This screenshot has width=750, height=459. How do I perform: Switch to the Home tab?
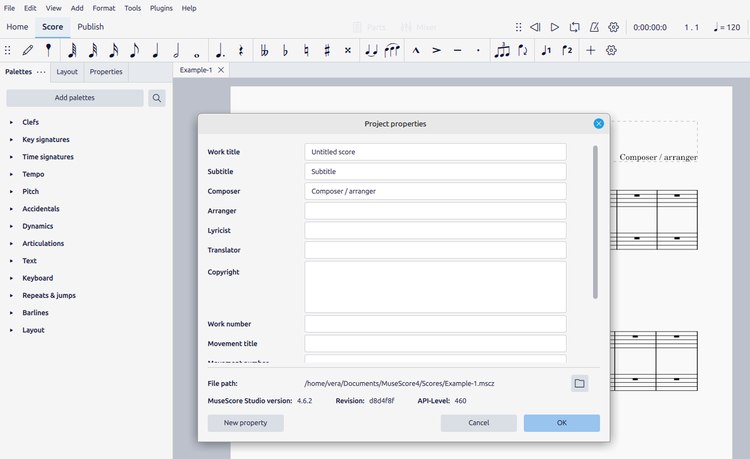[17, 27]
